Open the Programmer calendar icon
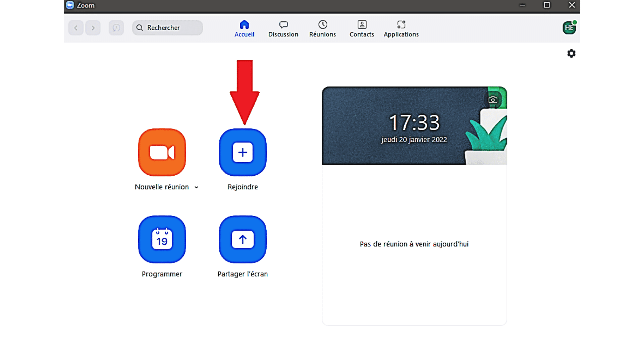Image resolution: width=644 pixels, height=362 pixels. (162, 239)
